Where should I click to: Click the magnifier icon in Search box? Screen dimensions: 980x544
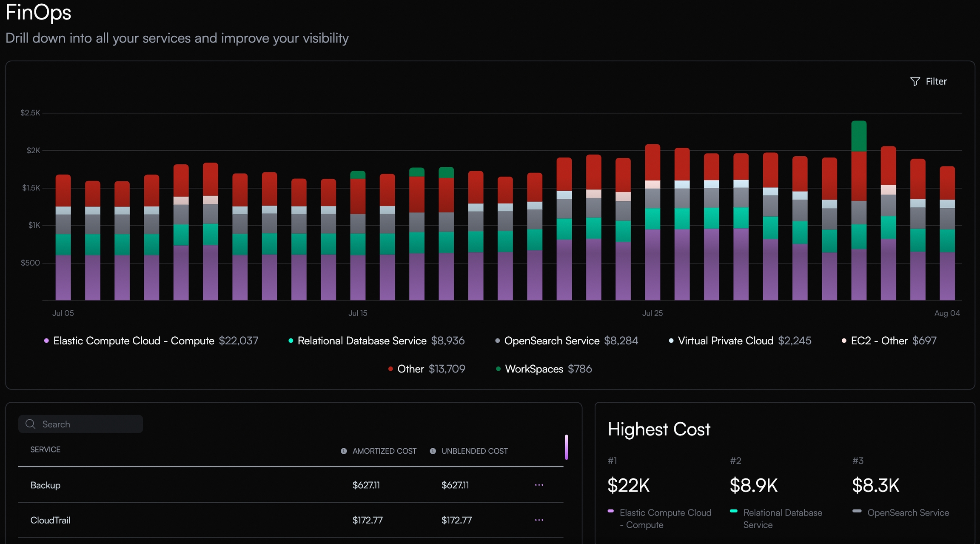(30, 424)
